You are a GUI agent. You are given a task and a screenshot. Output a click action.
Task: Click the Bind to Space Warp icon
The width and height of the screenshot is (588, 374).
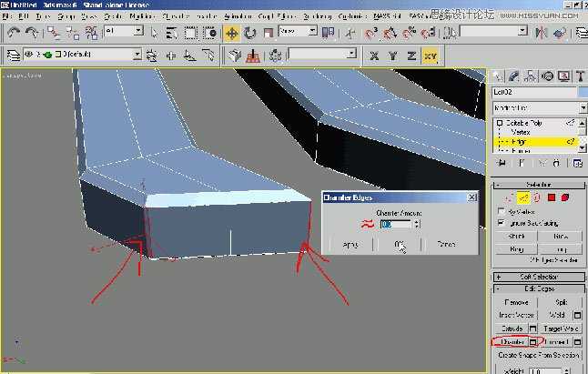coord(91,33)
